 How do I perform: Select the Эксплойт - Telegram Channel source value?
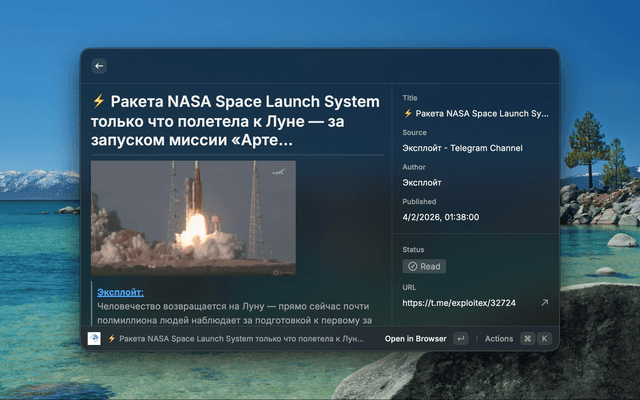pyautogui.click(x=463, y=148)
